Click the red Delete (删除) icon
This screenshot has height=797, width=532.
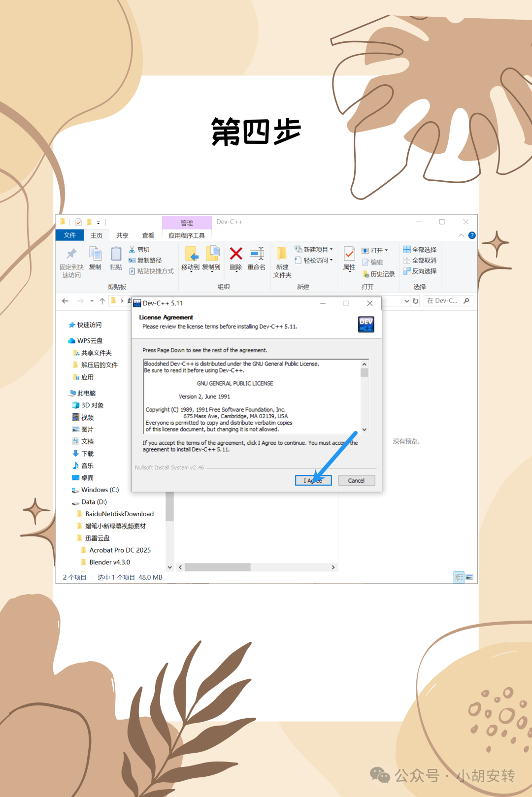236,254
